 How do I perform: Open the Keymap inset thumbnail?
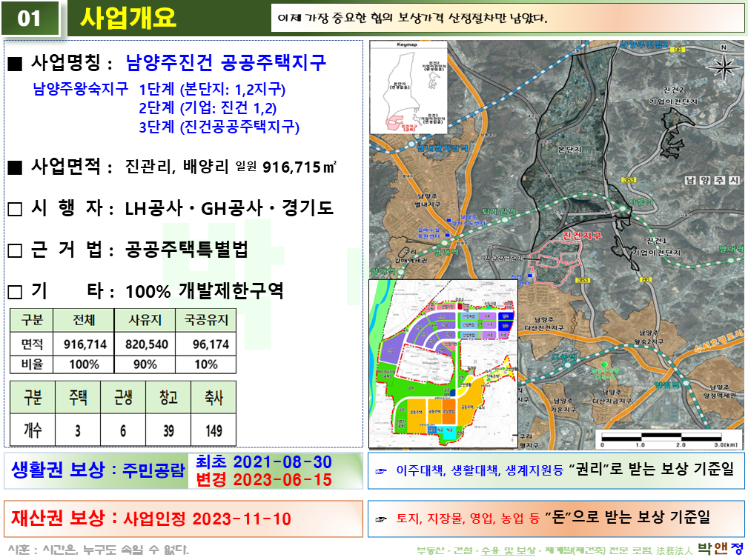408,87
